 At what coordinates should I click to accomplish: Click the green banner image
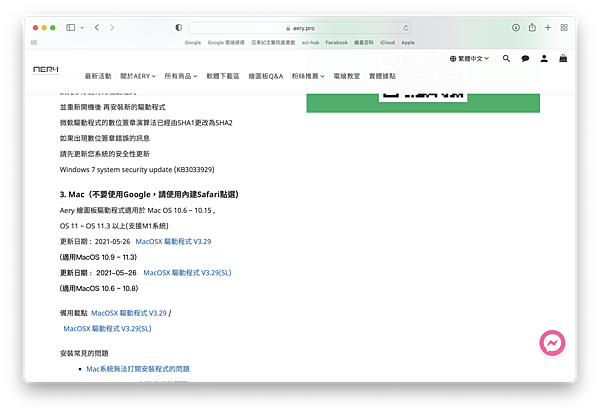click(x=423, y=103)
